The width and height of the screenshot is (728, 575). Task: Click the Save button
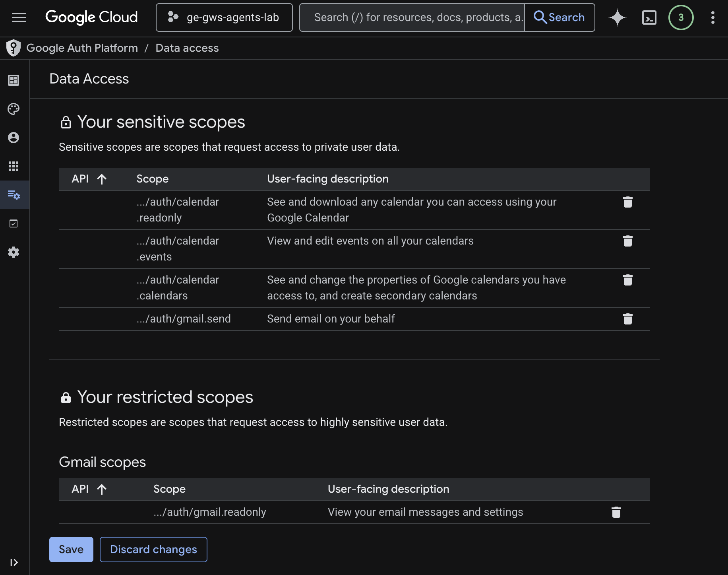71,550
